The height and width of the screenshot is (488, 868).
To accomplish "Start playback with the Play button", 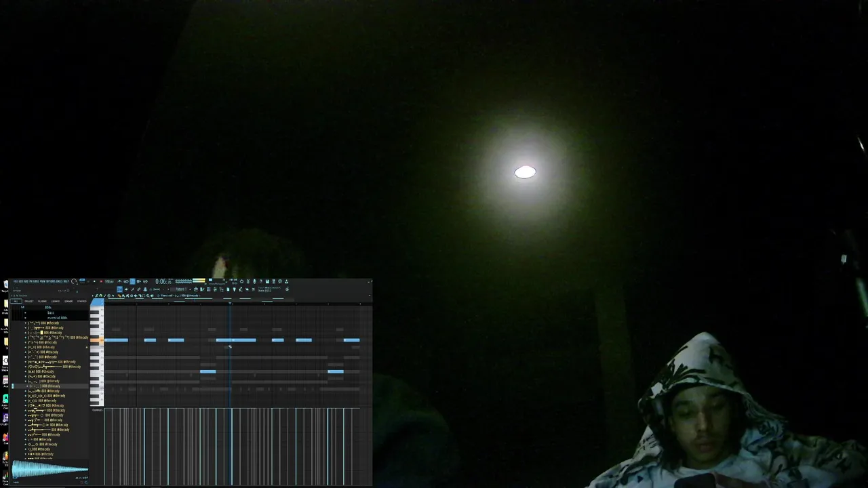I will point(88,281).
